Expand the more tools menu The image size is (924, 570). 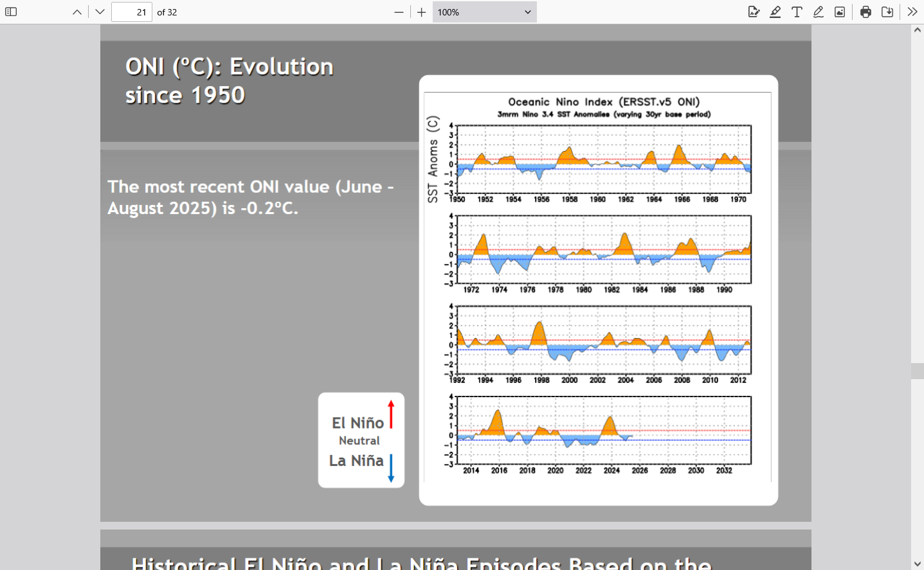[x=912, y=12]
